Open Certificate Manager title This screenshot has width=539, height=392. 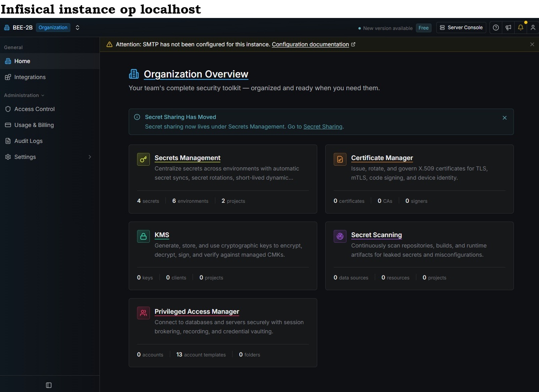382,158
